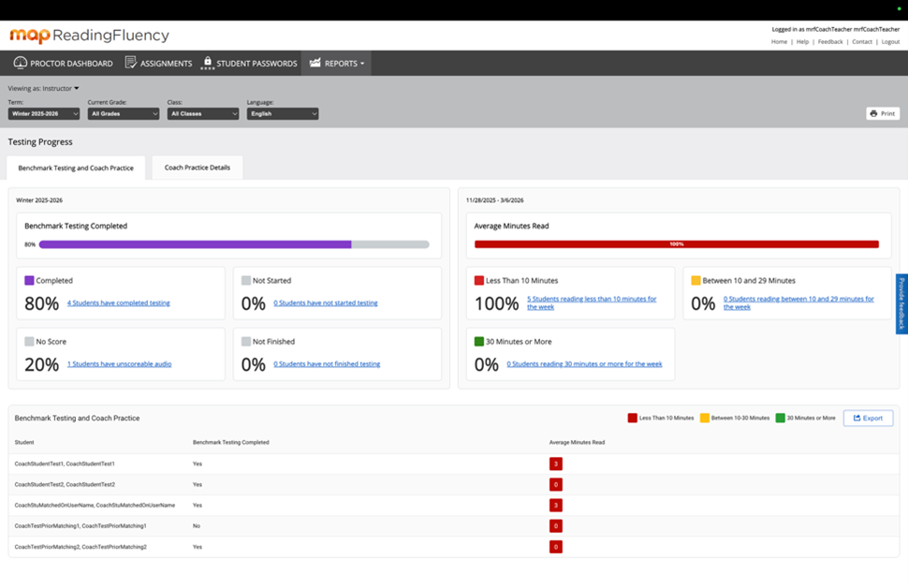Open the 4 Students have completed testing link

[x=119, y=303]
